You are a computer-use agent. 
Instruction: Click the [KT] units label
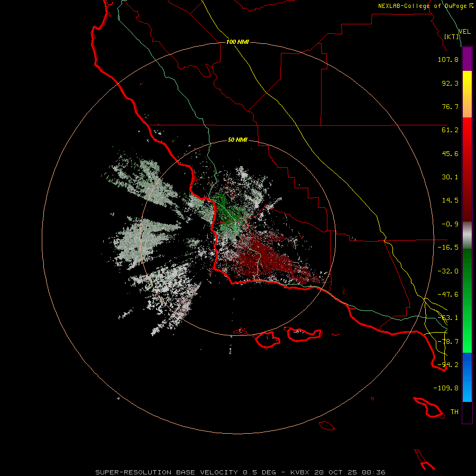point(452,36)
